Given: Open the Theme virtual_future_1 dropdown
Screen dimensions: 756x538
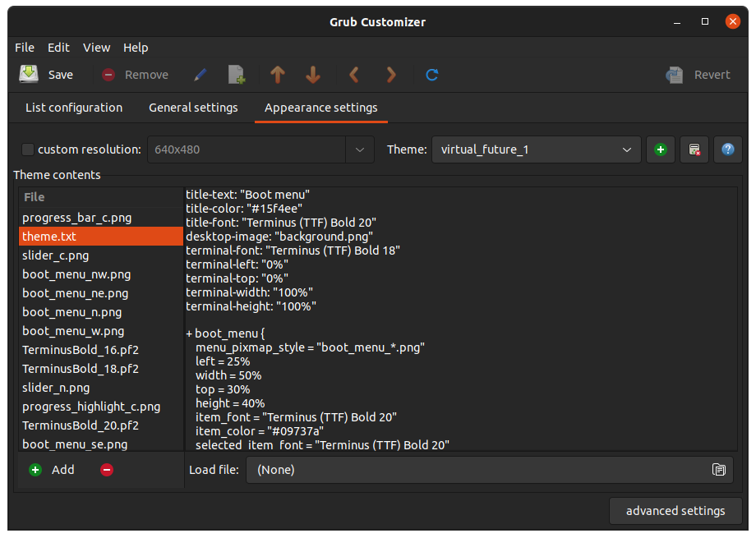Looking at the screenshot, I should point(536,149).
